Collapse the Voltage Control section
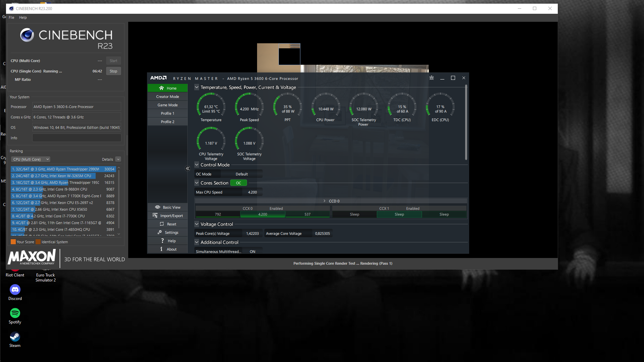Viewport: 644px width, 362px height. 197,224
